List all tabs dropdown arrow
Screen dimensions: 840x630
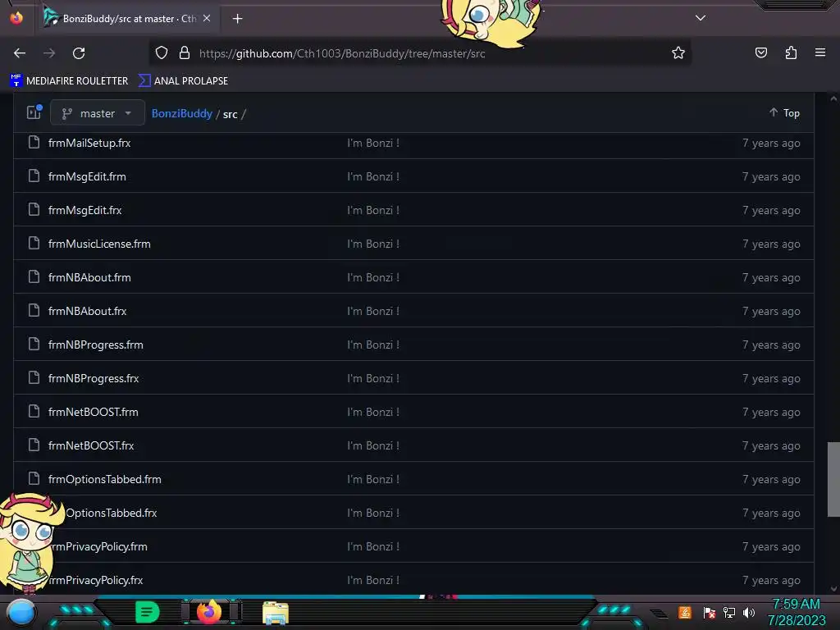coord(701,18)
